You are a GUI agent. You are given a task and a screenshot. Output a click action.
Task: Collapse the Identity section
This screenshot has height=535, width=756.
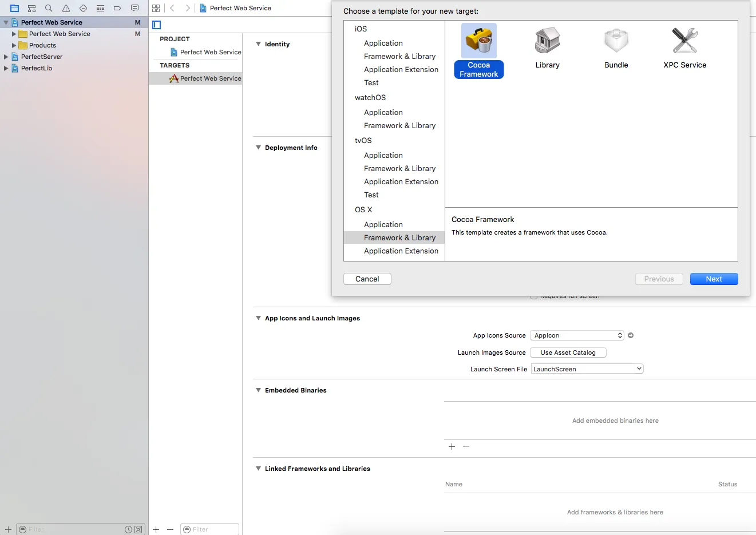coord(258,44)
